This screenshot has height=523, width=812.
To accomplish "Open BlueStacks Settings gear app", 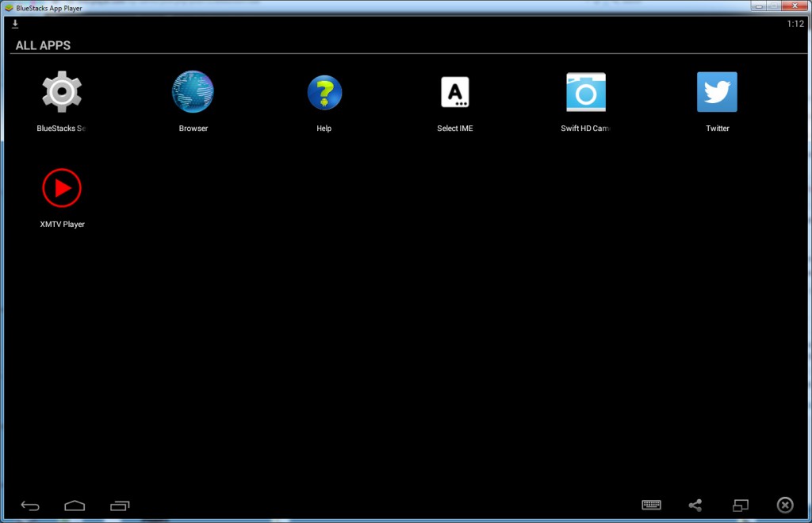I will coord(62,92).
